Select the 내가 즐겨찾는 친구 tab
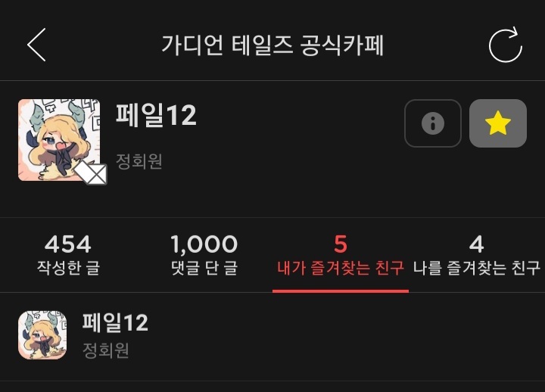 341,255
